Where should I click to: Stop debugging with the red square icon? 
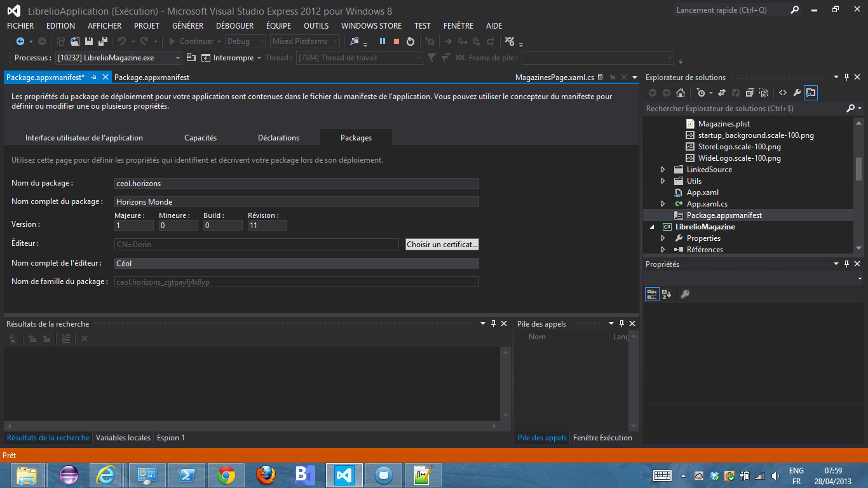397,41
